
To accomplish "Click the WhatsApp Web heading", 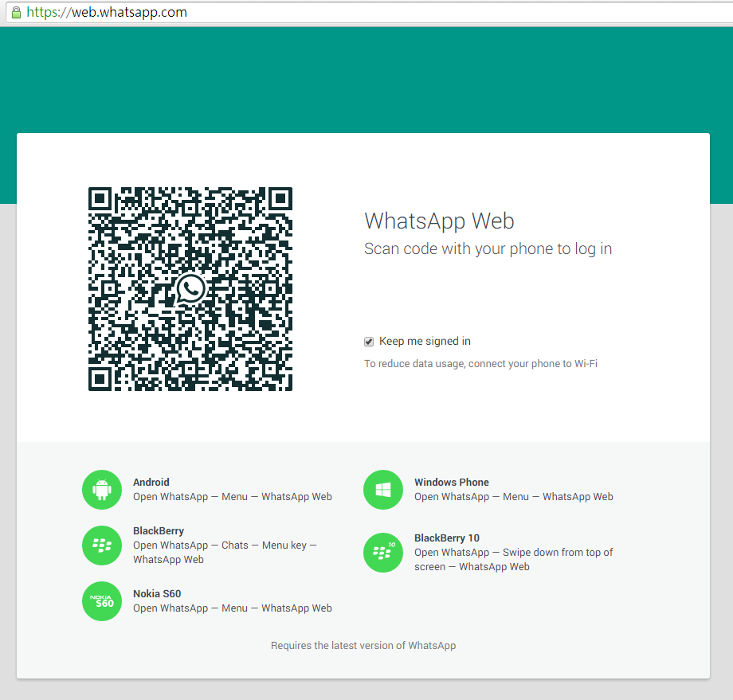I will 439,221.
